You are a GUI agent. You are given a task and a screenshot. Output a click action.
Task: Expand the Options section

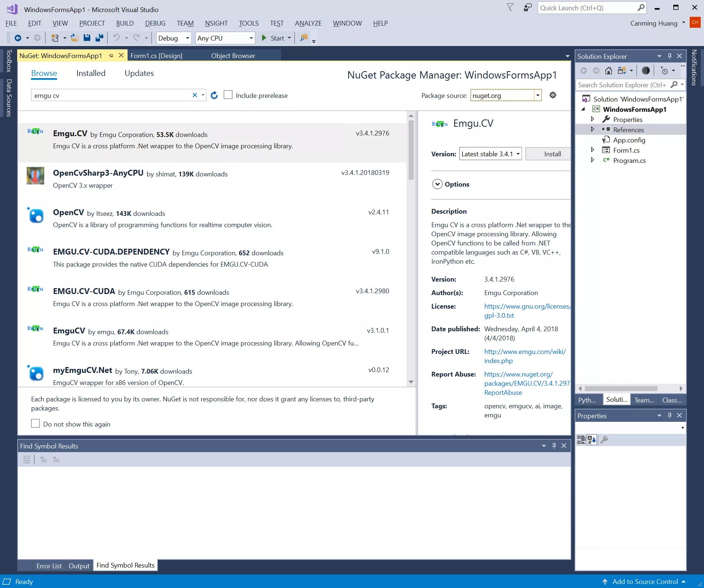click(437, 184)
